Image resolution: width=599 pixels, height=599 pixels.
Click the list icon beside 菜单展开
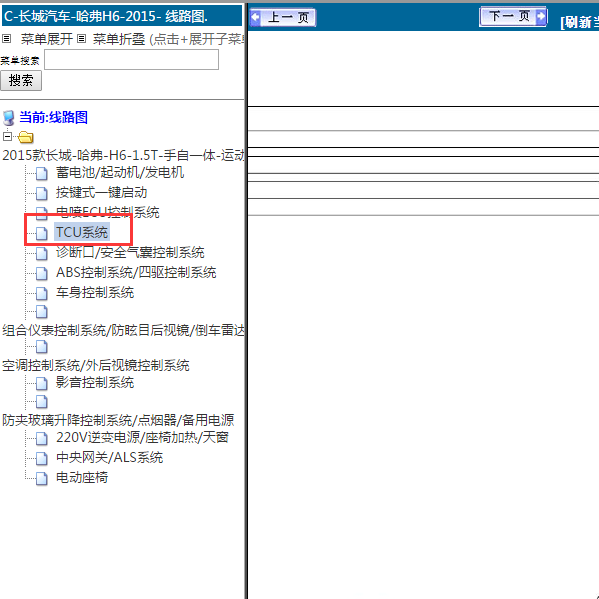point(6,39)
